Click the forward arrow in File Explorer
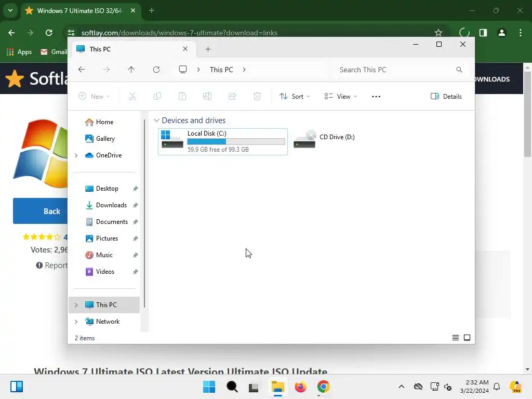The width and height of the screenshot is (532, 399). tap(107, 70)
